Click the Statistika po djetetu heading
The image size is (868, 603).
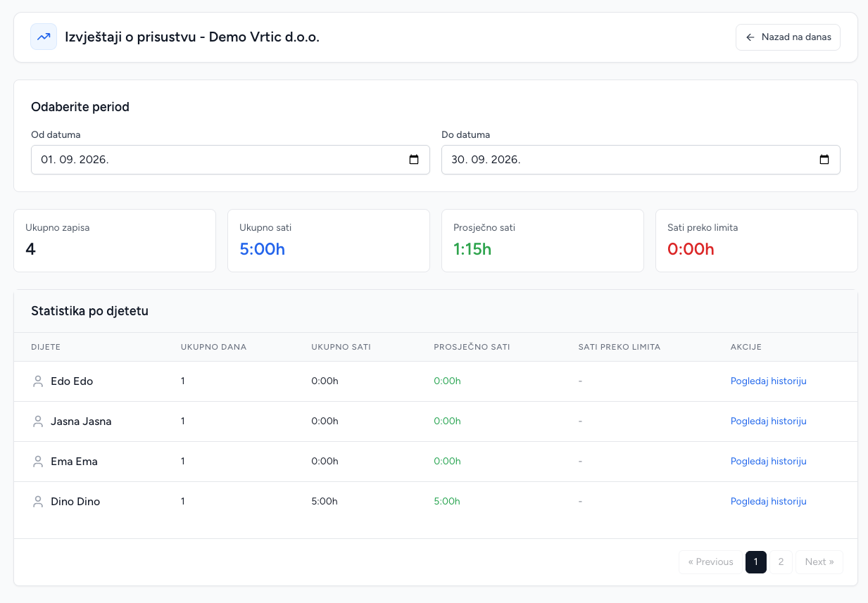[89, 311]
